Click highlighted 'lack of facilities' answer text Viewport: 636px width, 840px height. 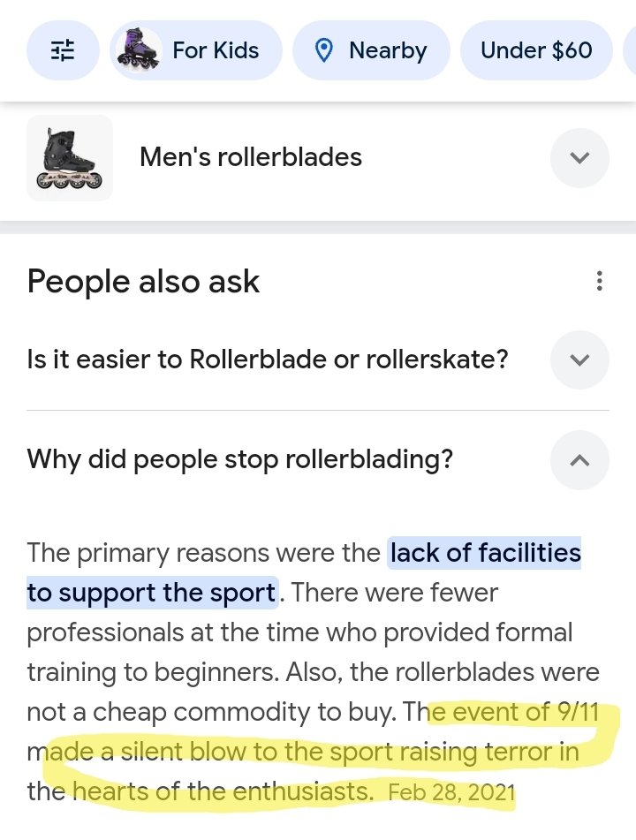pos(485,553)
